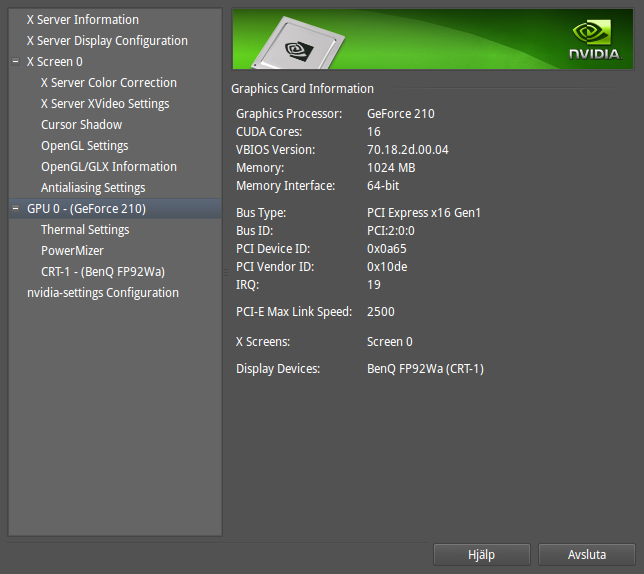Viewport: 644px width, 574px height.
Task: Click the NVIDIA logo in banner
Action: [596, 40]
